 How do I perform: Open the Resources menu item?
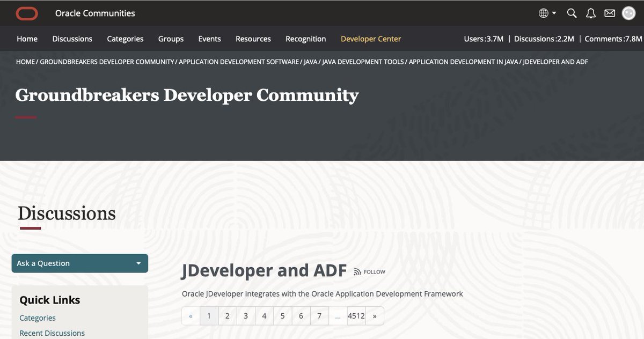click(x=253, y=39)
